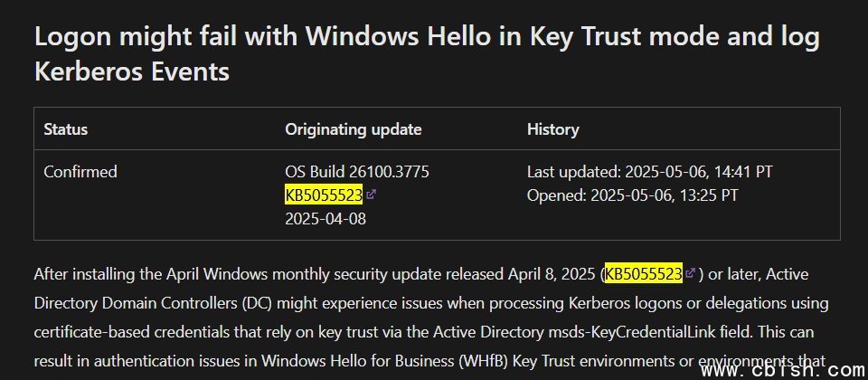This screenshot has height=380, width=868.
Task: Click the Opened 2025-05-06 timestamp line
Action: point(632,195)
